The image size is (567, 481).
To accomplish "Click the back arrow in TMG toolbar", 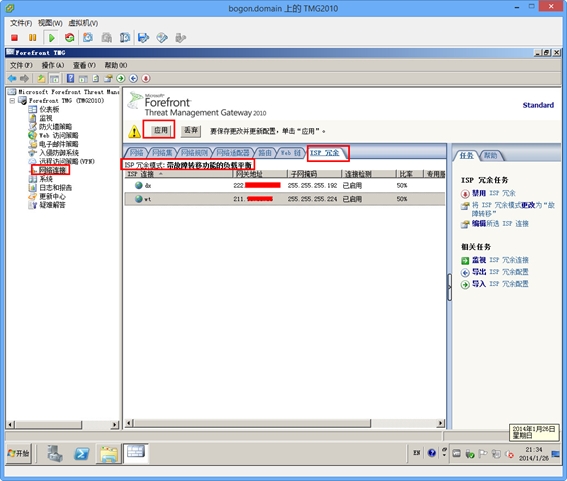I will point(12,78).
